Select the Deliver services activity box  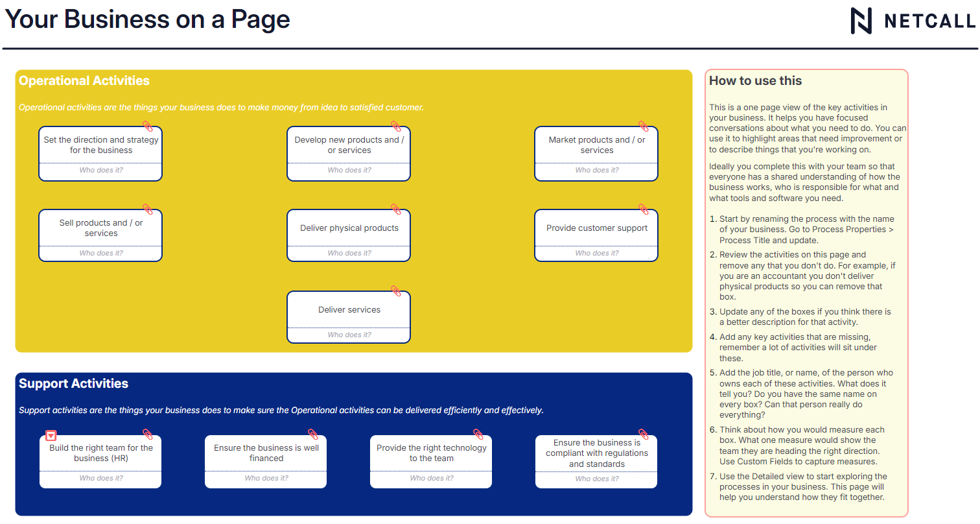[349, 310]
